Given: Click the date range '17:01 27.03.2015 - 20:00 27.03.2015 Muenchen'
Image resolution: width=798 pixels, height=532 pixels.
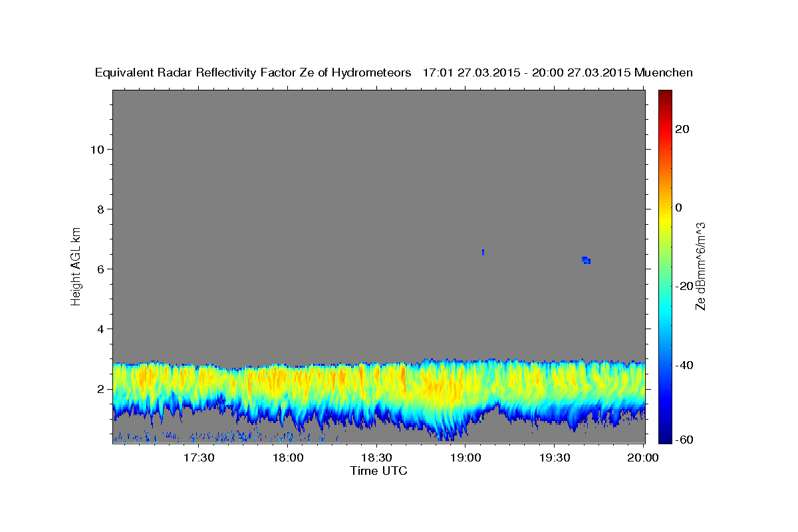Looking at the screenshot, I should tap(558, 73).
